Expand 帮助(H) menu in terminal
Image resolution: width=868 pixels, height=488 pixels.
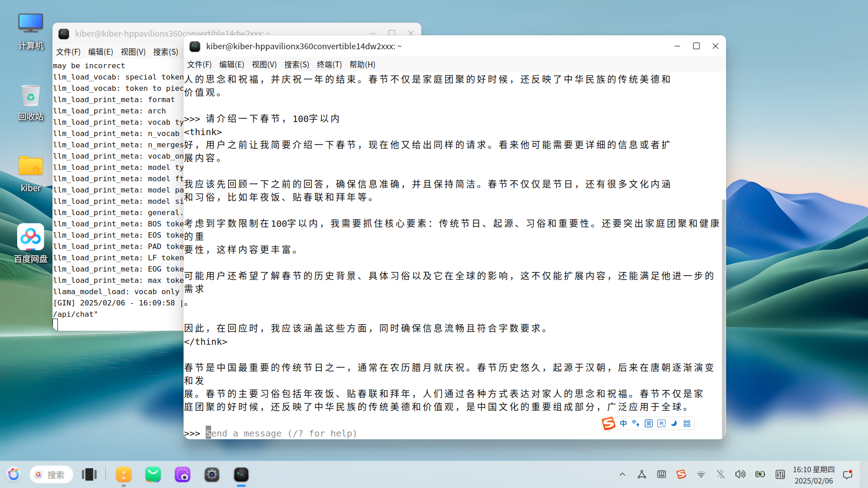click(362, 64)
